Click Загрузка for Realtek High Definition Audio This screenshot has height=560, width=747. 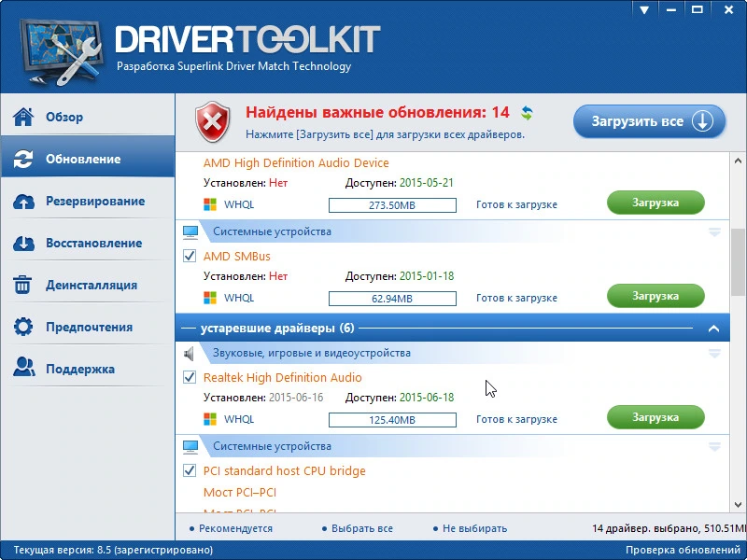pyautogui.click(x=655, y=417)
